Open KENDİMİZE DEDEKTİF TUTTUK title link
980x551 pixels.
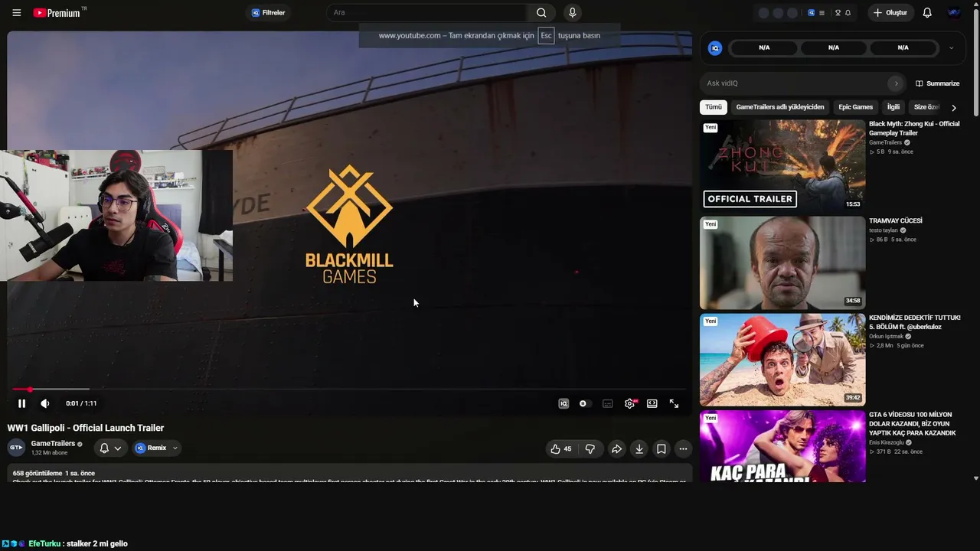point(915,322)
